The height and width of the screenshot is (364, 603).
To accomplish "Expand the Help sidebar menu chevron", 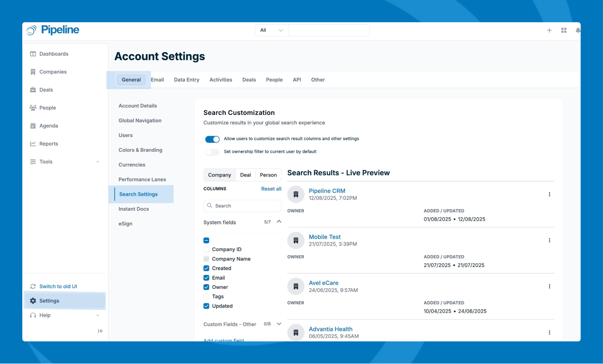I will (x=98, y=315).
